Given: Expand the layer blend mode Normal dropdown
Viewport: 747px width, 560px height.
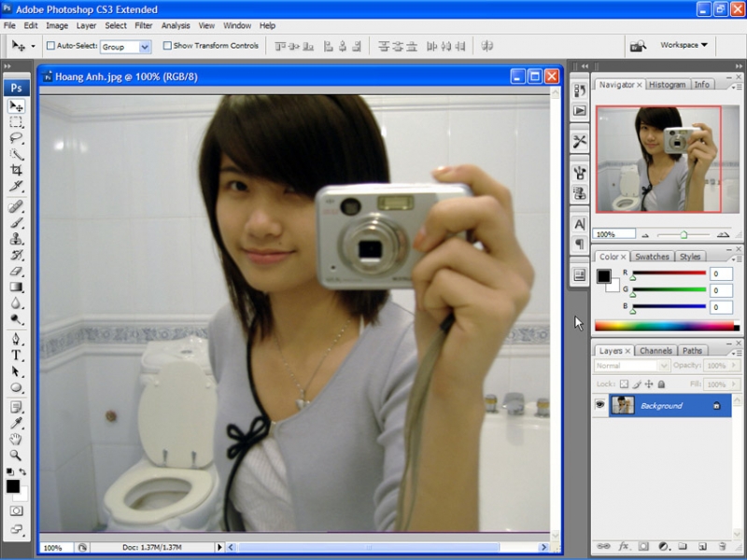Looking at the screenshot, I should pyautogui.click(x=631, y=366).
